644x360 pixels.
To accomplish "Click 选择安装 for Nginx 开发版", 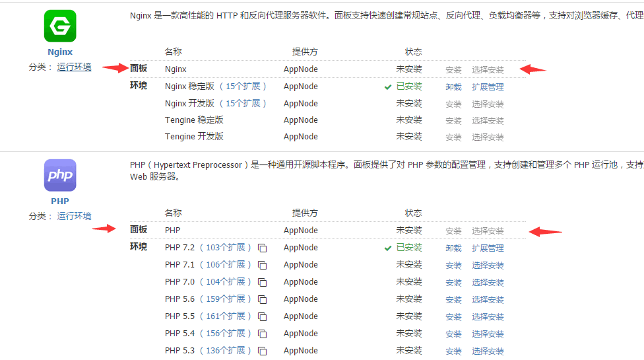I will [488, 104].
